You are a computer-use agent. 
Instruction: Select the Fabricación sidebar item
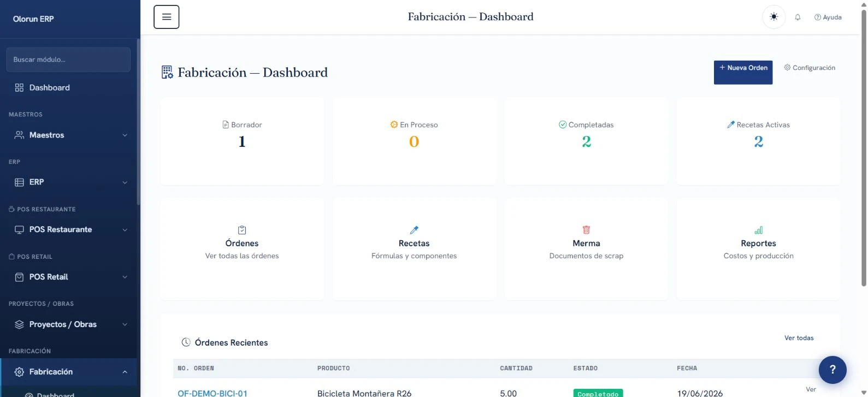[x=68, y=372]
